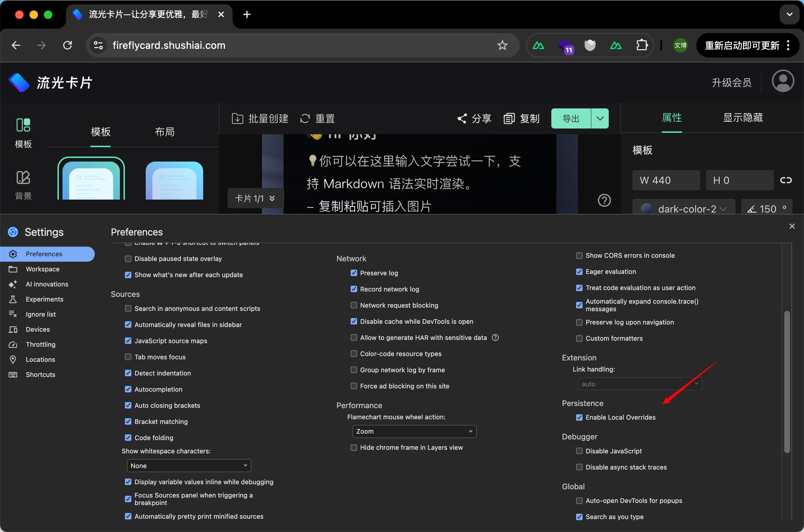Click the 批量创建 download icon

pos(237,118)
